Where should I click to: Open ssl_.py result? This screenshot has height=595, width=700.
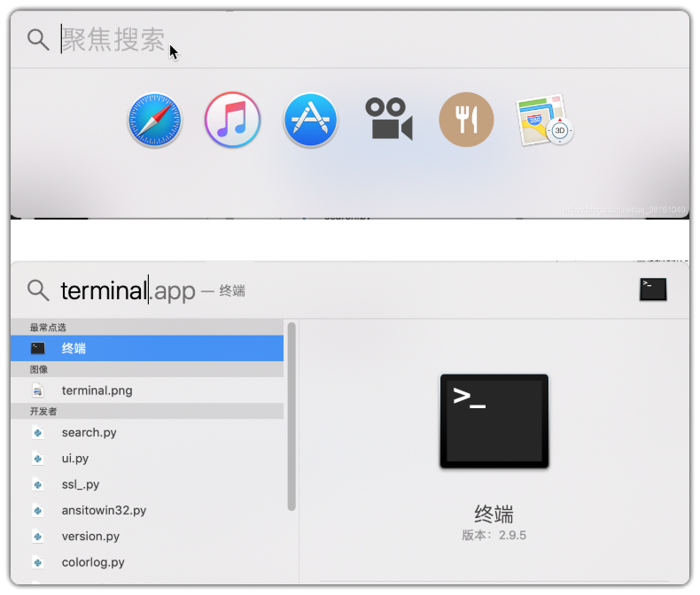[x=147, y=484]
